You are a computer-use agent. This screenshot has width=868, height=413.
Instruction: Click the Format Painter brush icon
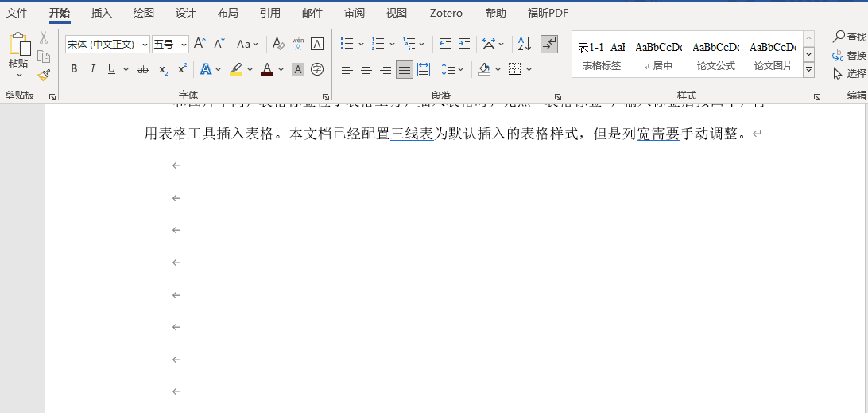[44, 75]
